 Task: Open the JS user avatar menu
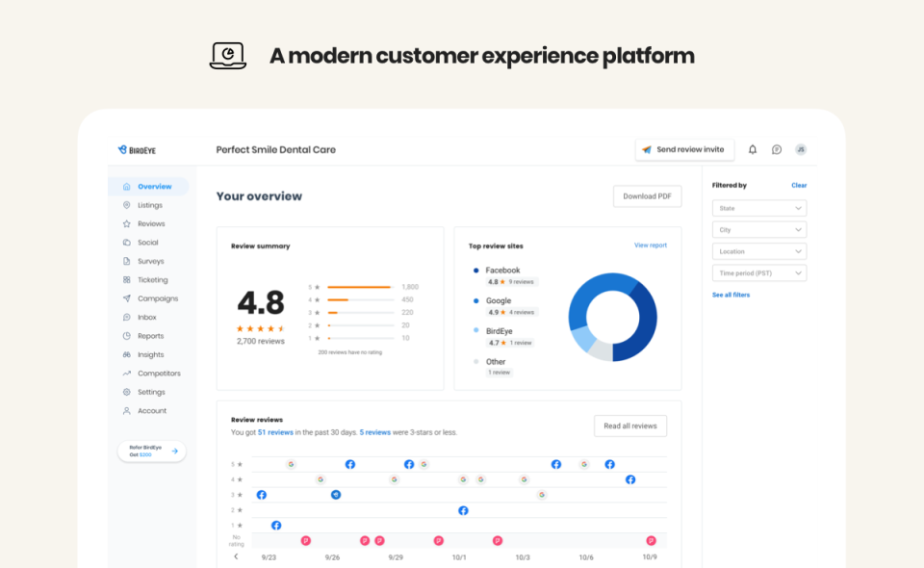coord(800,149)
